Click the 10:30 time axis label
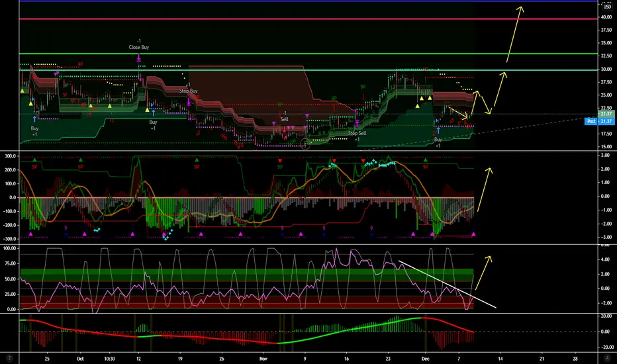 [109, 359]
